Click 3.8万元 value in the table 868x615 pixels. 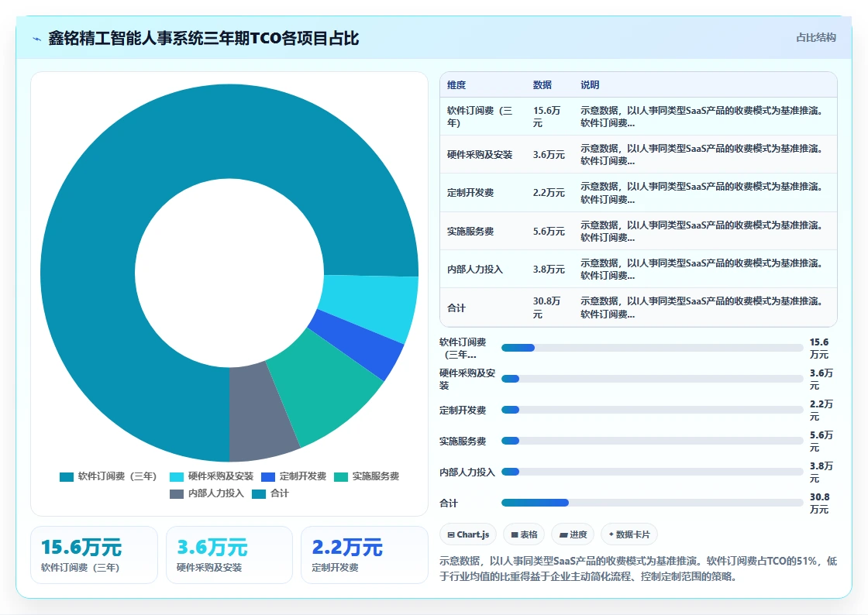point(549,270)
